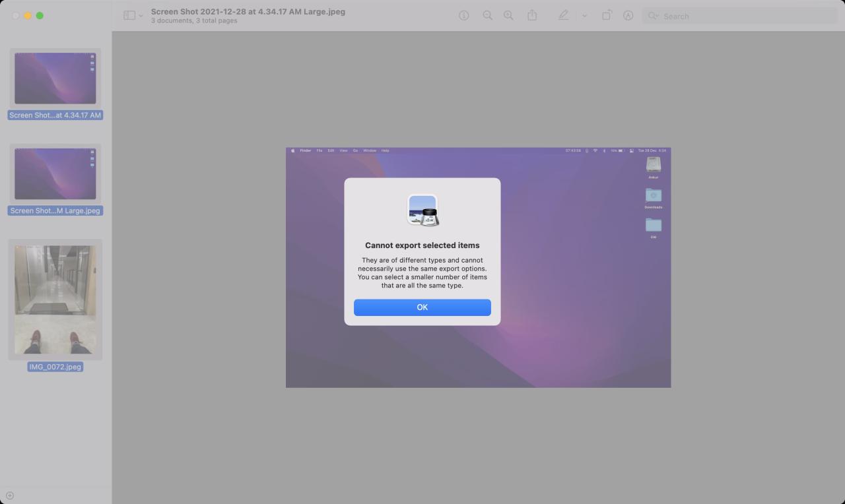Open the chevron next to the Markup tool
Viewport: 845px width, 504px height.
584,16
